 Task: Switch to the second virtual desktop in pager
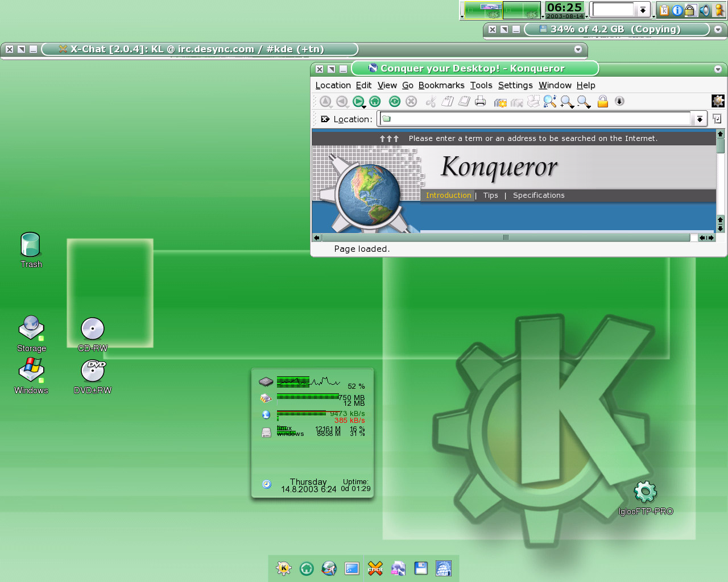[522, 10]
